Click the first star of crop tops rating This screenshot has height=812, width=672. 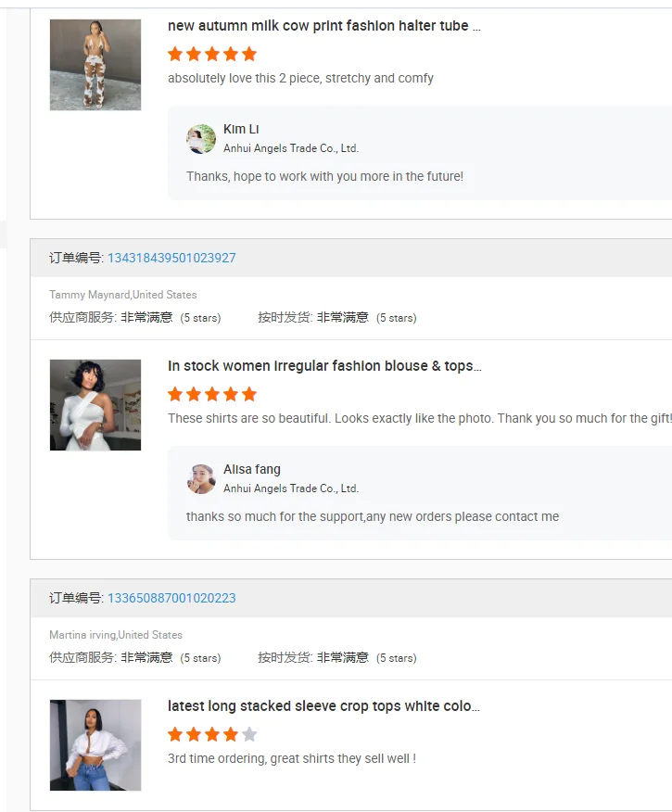click(175, 734)
